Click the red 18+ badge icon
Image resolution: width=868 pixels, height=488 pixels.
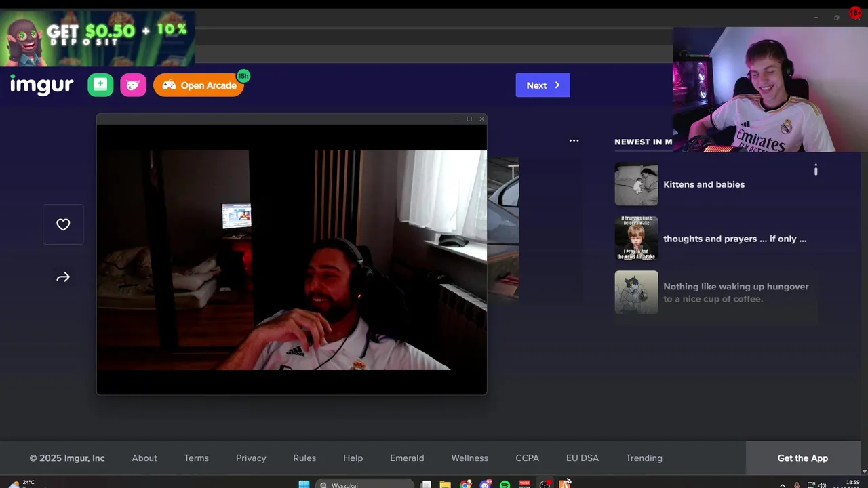(x=855, y=12)
